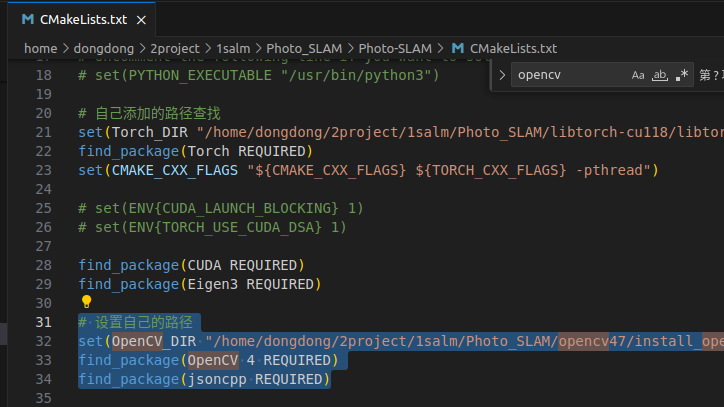Close the CMakeLists.txt tab
The width and height of the screenshot is (724, 407).
[x=141, y=20]
